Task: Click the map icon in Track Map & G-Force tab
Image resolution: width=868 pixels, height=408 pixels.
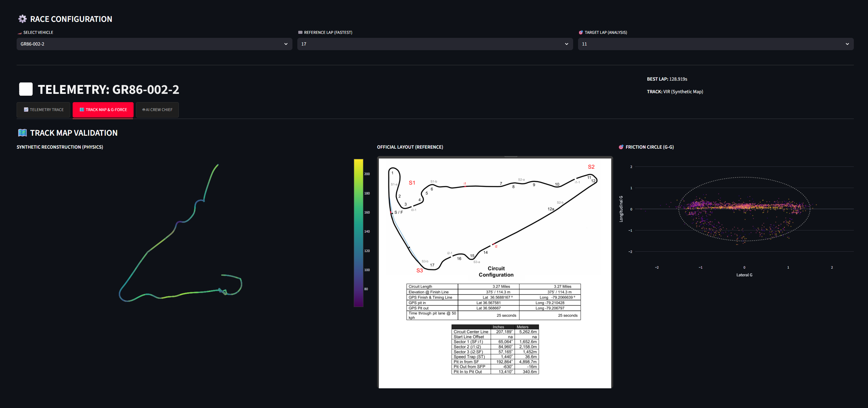Action: [82, 110]
